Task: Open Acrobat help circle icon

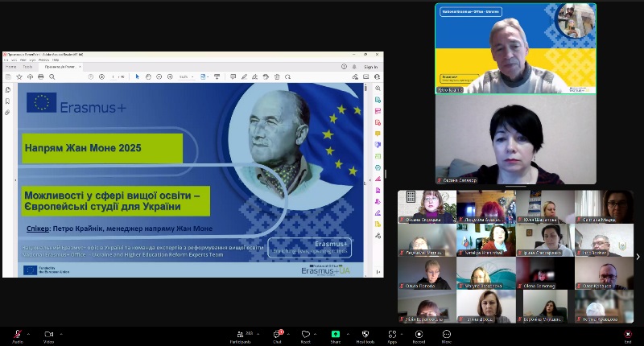Action: 345,67
